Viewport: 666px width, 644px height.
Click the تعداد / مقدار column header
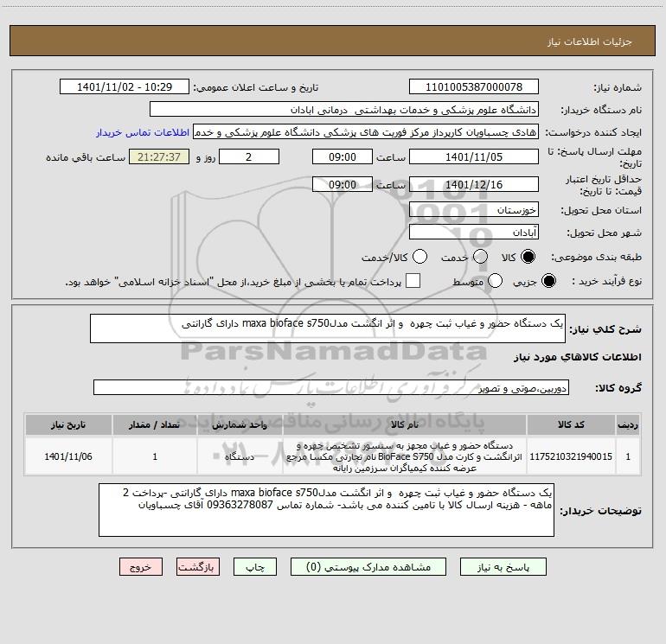(x=155, y=424)
